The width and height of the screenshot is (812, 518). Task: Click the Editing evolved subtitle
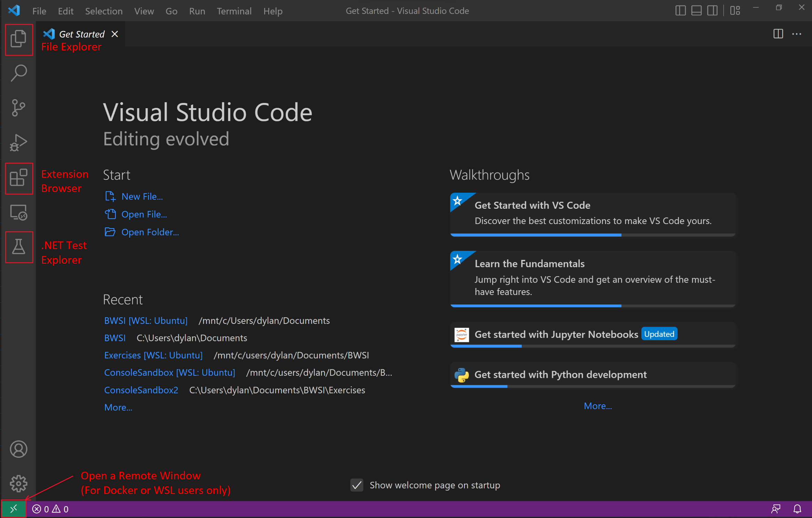tap(166, 139)
